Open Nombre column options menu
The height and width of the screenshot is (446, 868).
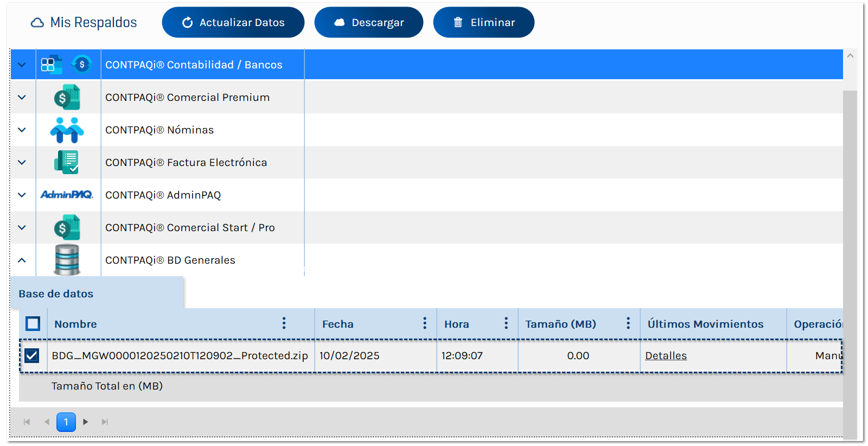coord(284,323)
